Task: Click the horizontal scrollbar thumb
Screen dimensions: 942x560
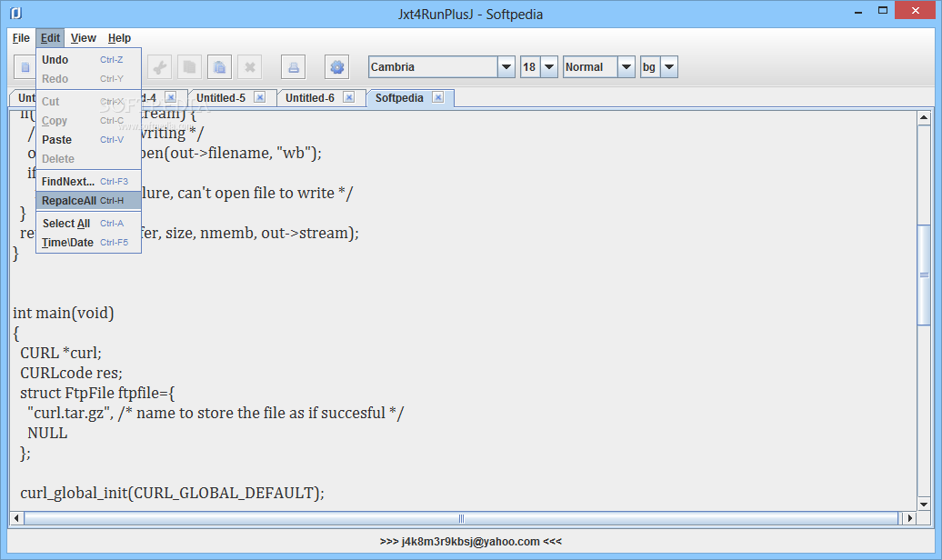Action: (461, 518)
